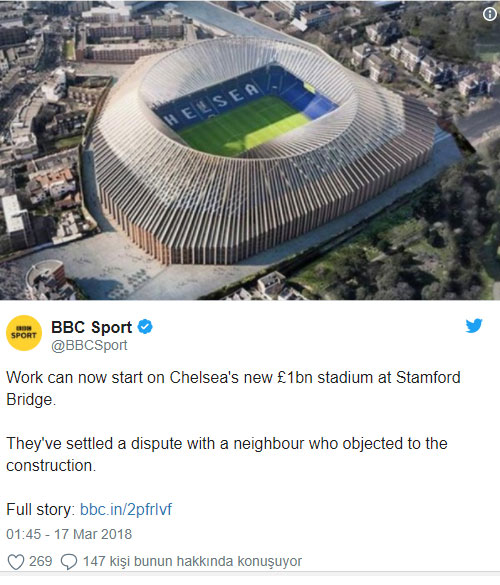The image size is (500, 585).
Task: Click the blue verified badge
Action: click(x=145, y=327)
